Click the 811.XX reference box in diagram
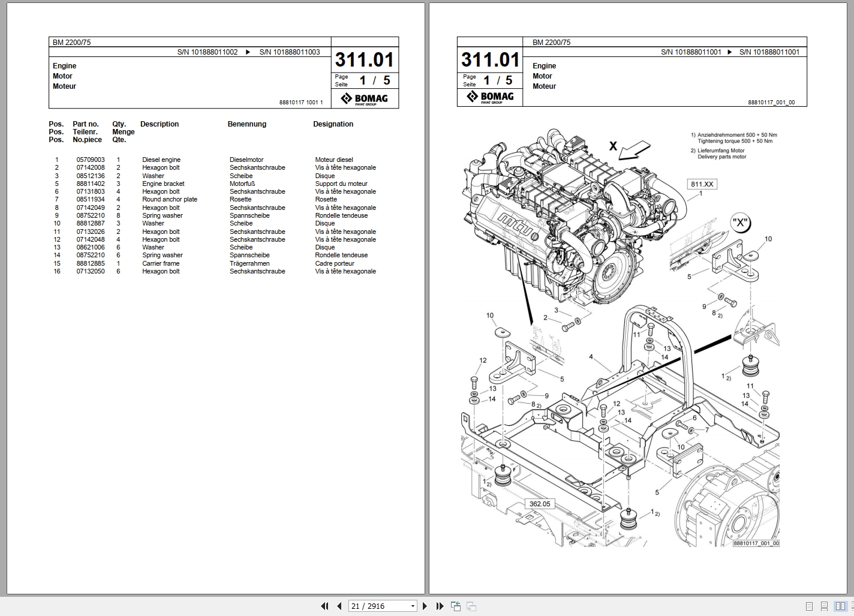854x616 pixels. point(702,184)
